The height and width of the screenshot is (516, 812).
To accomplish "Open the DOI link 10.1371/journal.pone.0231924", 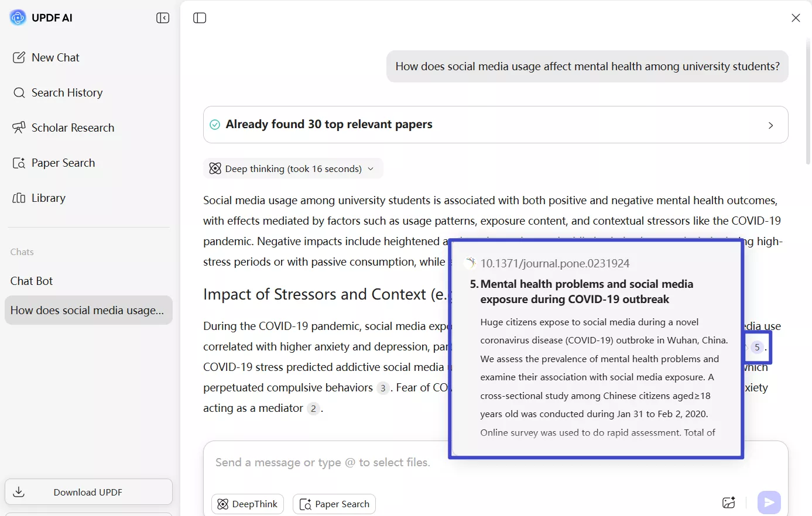I will (555, 263).
